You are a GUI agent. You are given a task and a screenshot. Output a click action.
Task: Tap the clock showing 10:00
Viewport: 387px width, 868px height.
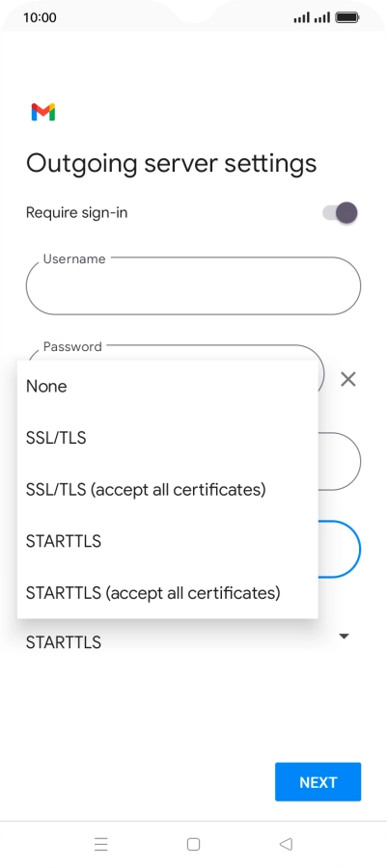coord(40,17)
